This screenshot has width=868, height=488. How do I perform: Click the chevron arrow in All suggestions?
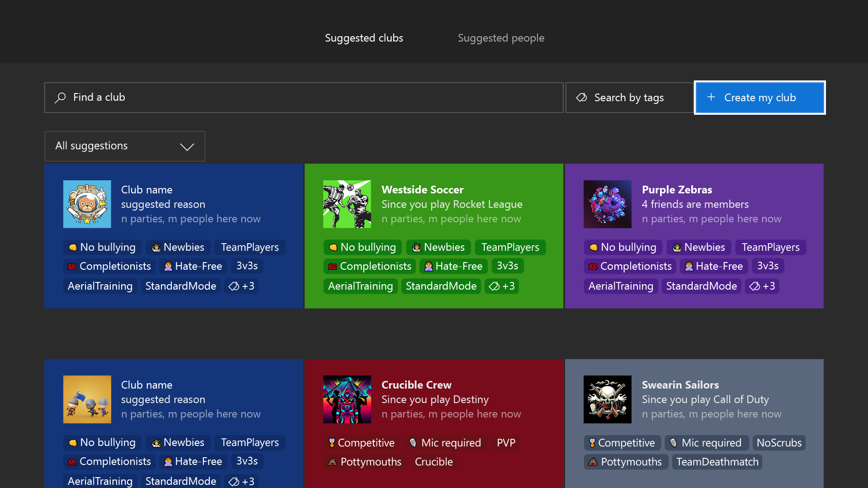(x=187, y=147)
